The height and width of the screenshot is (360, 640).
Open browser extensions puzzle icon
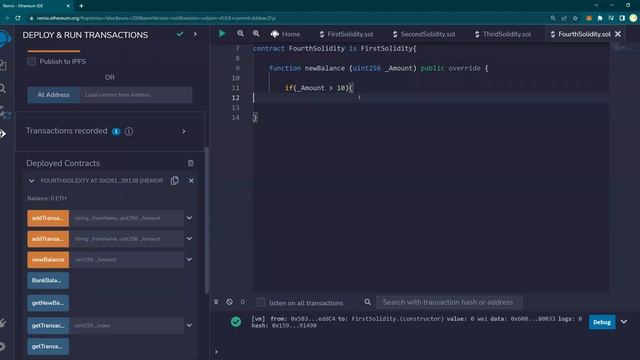pos(600,18)
